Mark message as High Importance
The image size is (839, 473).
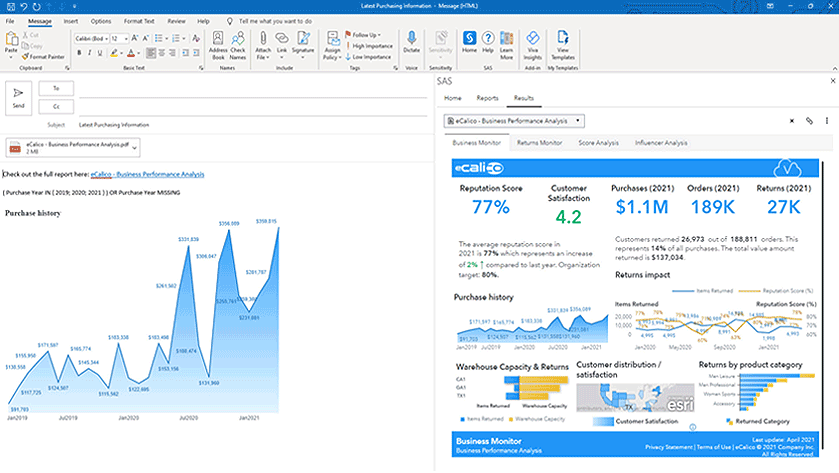click(x=369, y=46)
